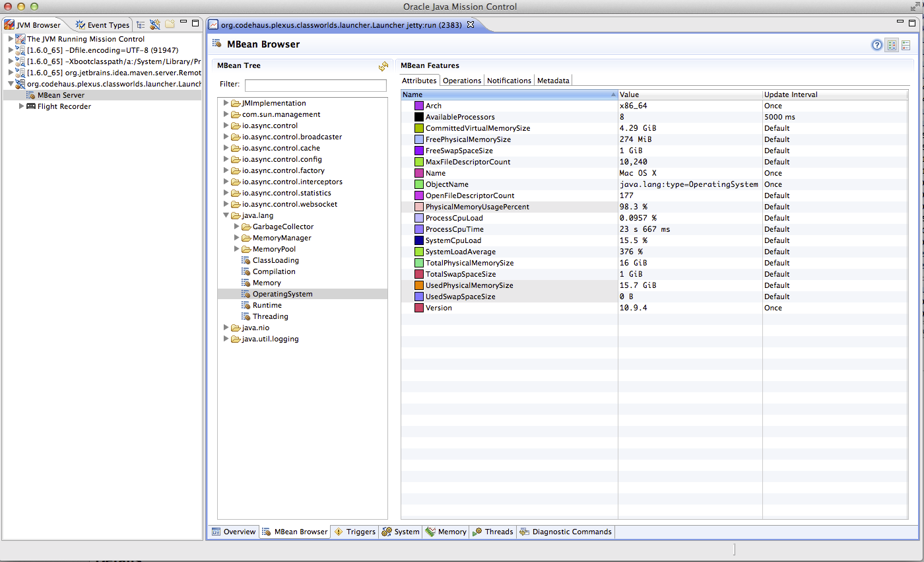
Task: Click the ProcessCpuLoad color swatch
Action: [x=418, y=218]
